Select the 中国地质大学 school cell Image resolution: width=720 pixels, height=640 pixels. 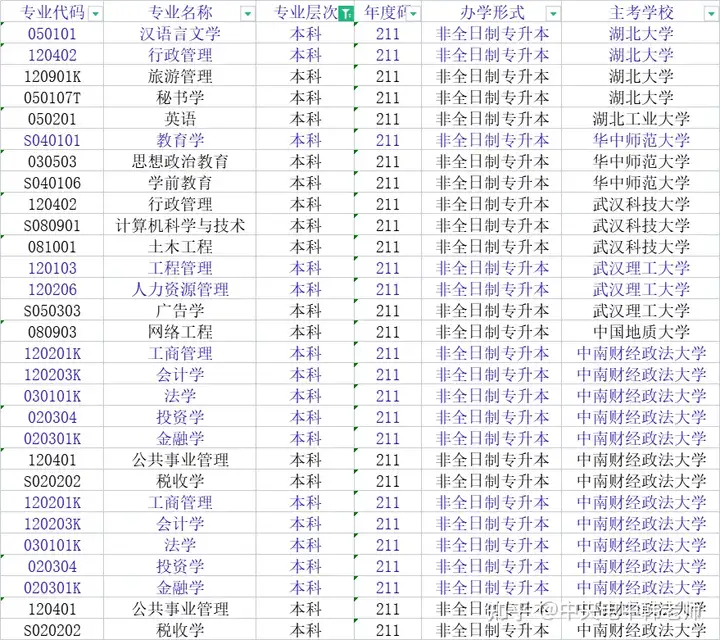tap(641, 332)
